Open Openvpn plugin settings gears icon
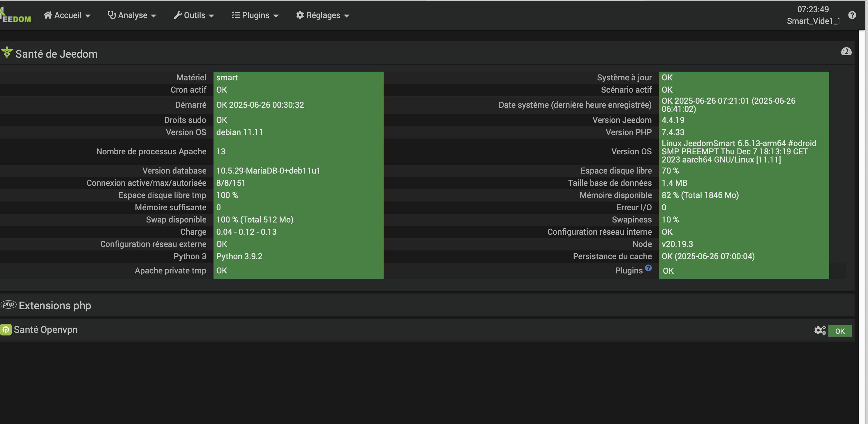868x424 pixels. (820, 331)
